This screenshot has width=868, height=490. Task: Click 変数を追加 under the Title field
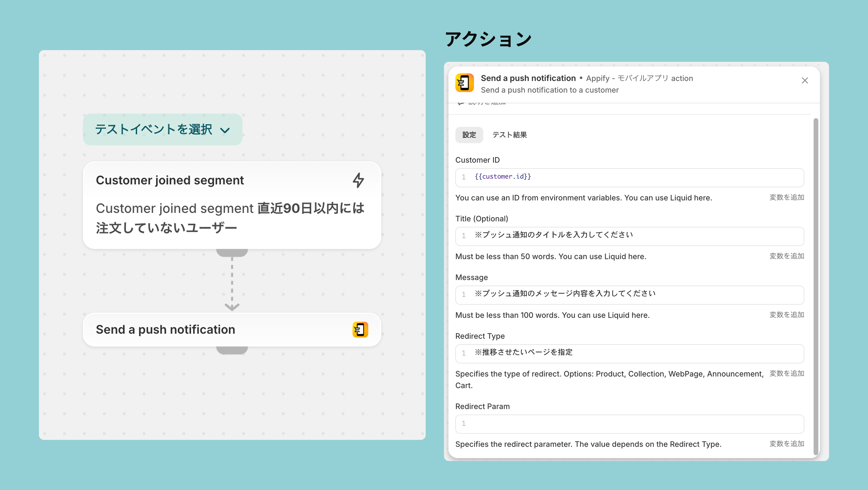(x=786, y=256)
